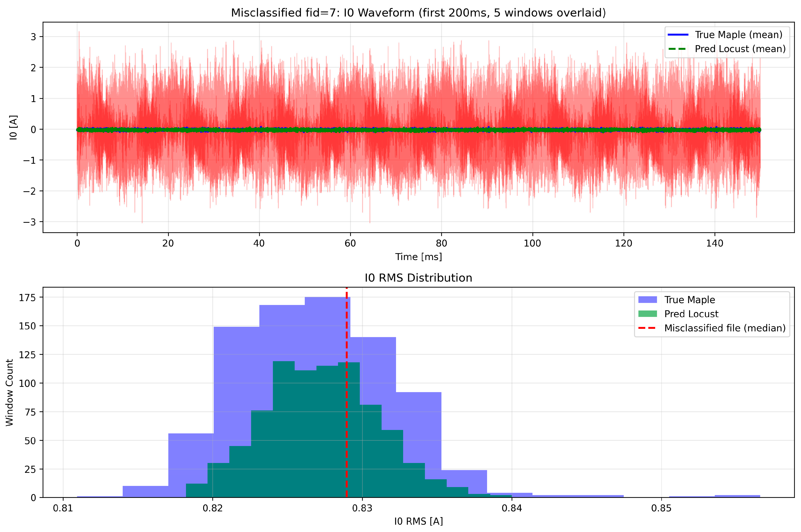
Task: Select "Pred Locust" in the histogram legend
Action: click(x=691, y=314)
